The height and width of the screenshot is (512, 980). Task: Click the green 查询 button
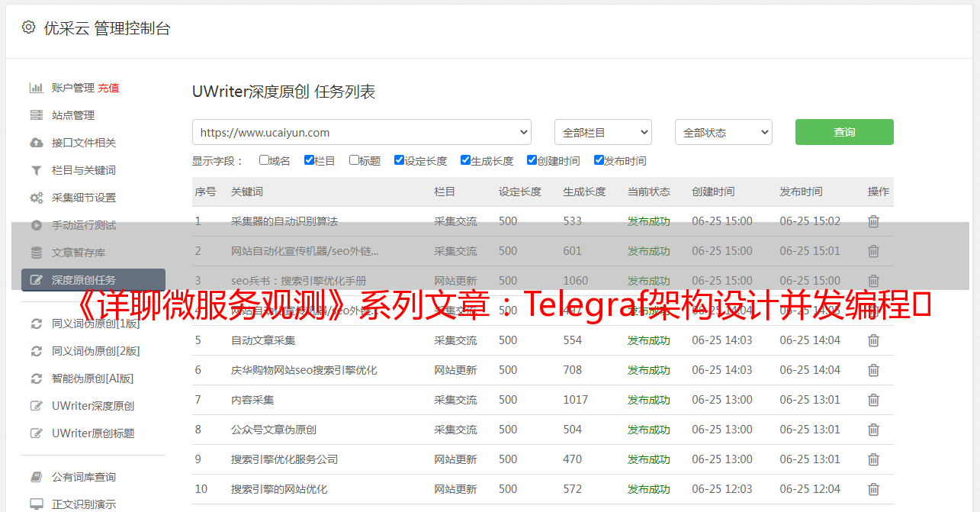click(x=844, y=132)
